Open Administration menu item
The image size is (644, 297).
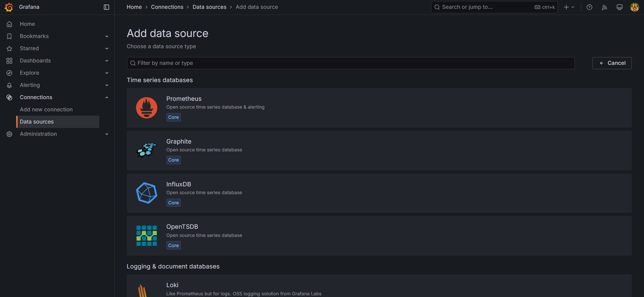(x=38, y=134)
